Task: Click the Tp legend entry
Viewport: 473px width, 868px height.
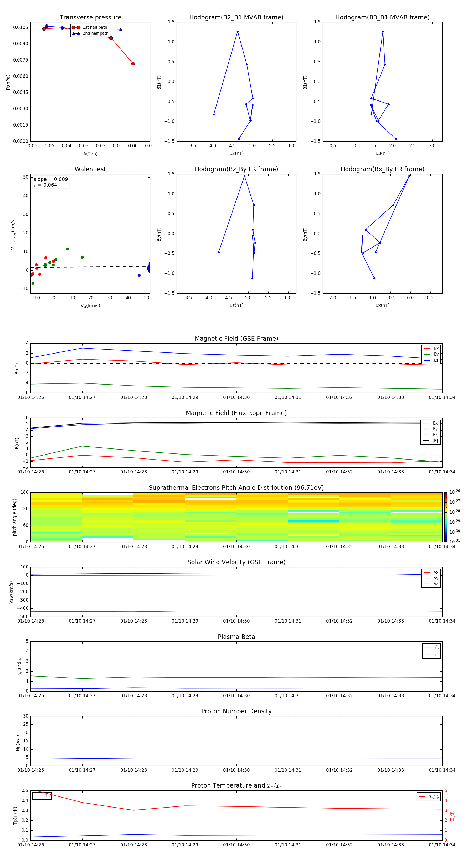Action: (x=42, y=796)
